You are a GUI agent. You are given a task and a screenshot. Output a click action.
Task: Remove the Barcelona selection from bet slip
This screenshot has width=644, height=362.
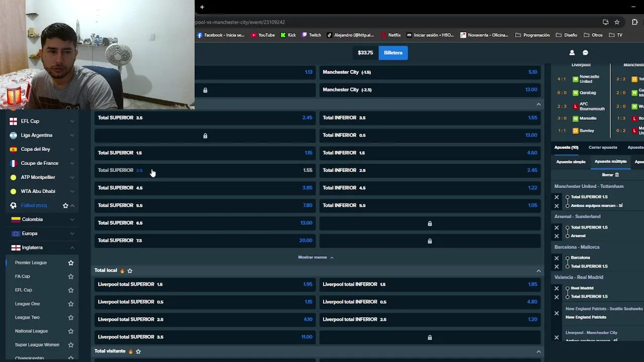click(x=556, y=258)
